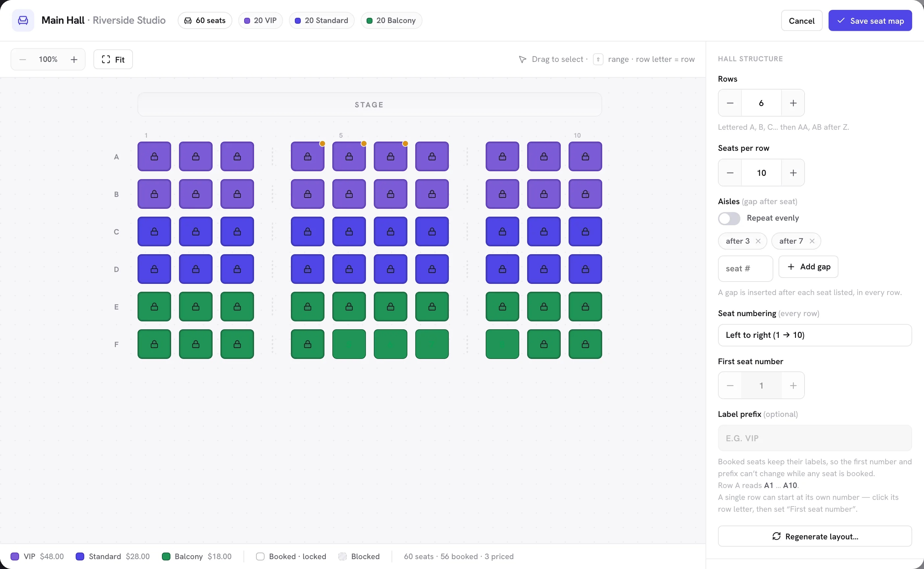Screen dimensions: 924x569
Task: Select locked Balcony seat F10
Action: point(585,344)
